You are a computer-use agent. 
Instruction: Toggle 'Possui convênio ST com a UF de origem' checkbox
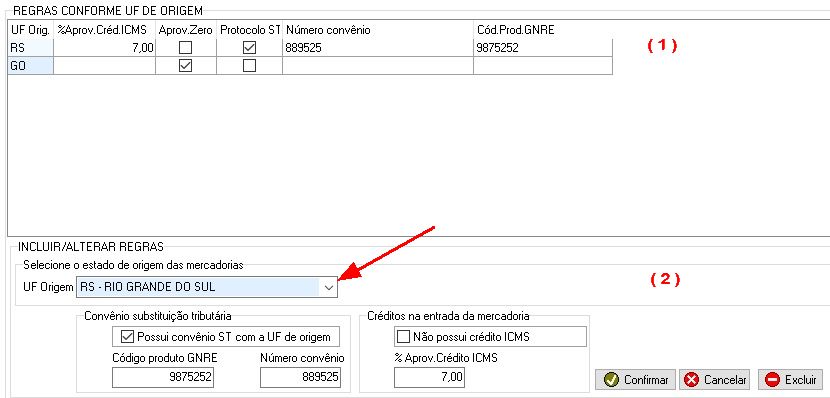pos(128,337)
